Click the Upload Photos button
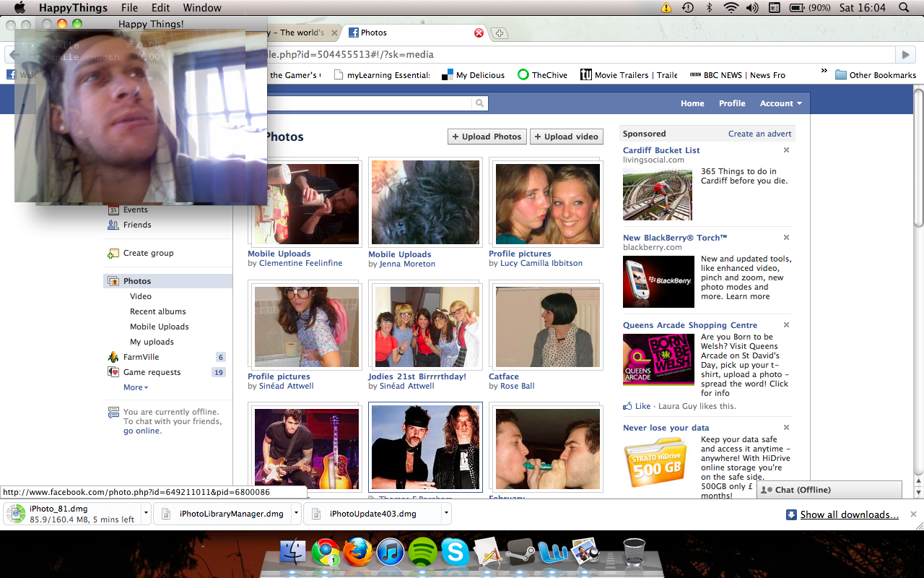 [x=487, y=137]
